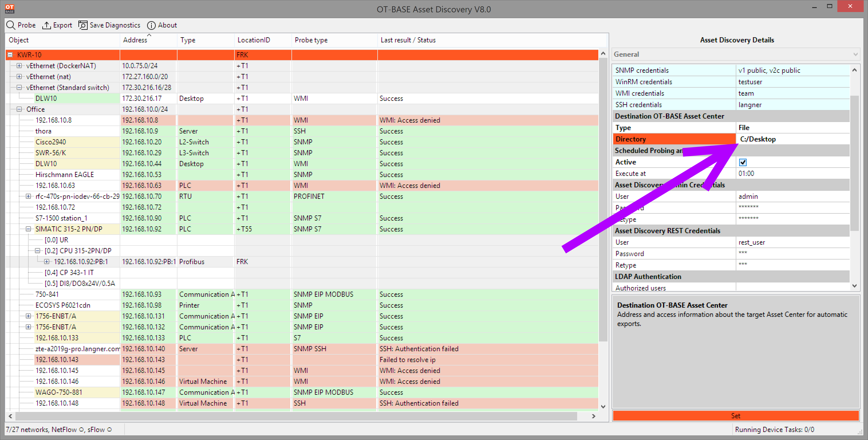Collapse the KWR-10 root node

coord(10,55)
